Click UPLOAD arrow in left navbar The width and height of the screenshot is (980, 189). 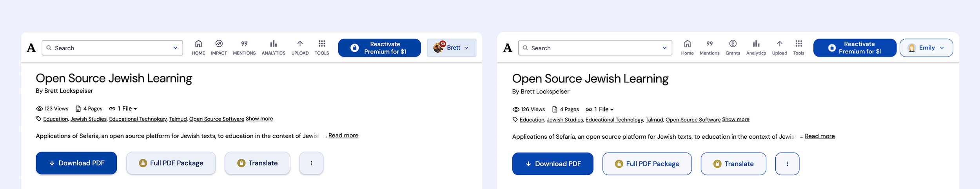[x=300, y=48]
